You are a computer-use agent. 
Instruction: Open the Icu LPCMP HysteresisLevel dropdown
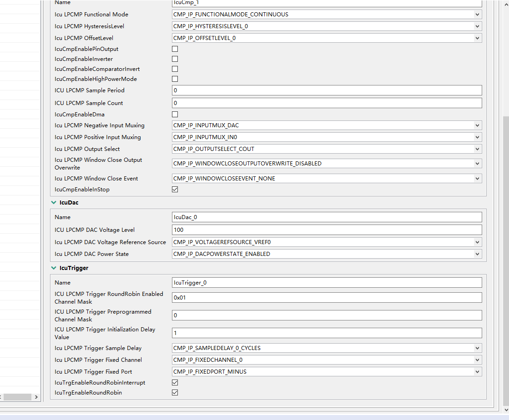(477, 26)
